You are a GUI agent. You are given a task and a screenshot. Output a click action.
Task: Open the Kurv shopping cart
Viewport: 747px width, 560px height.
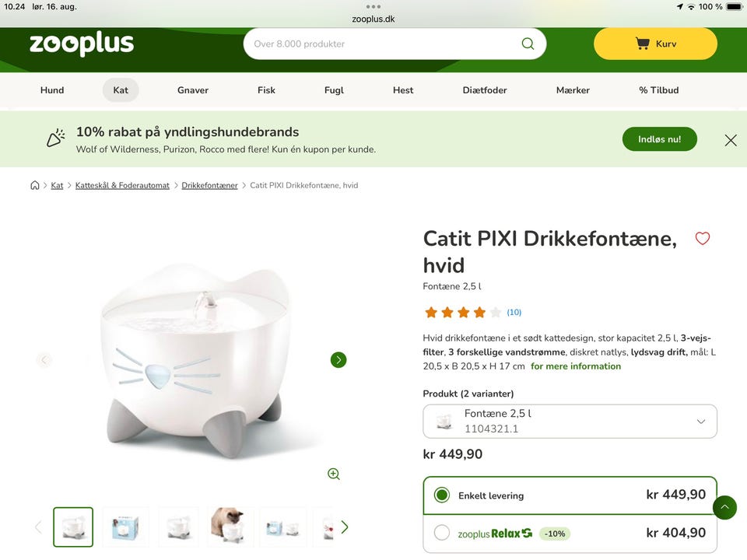click(655, 44)
